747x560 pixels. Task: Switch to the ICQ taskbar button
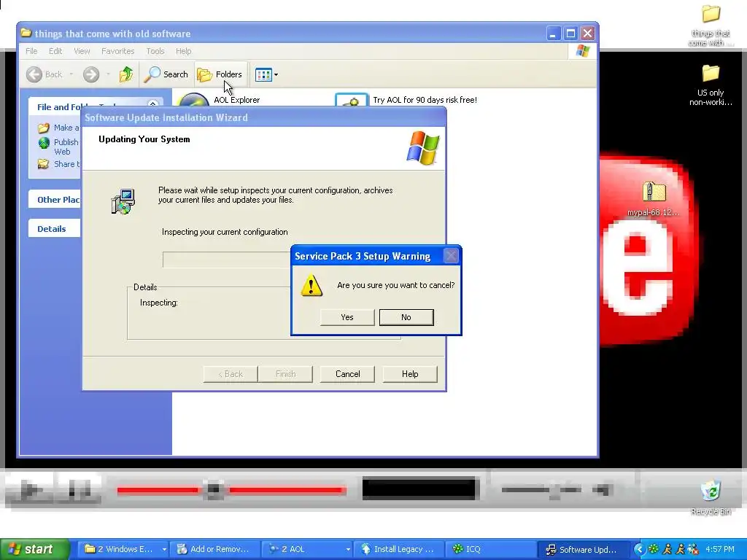click(x=491, y=549)
